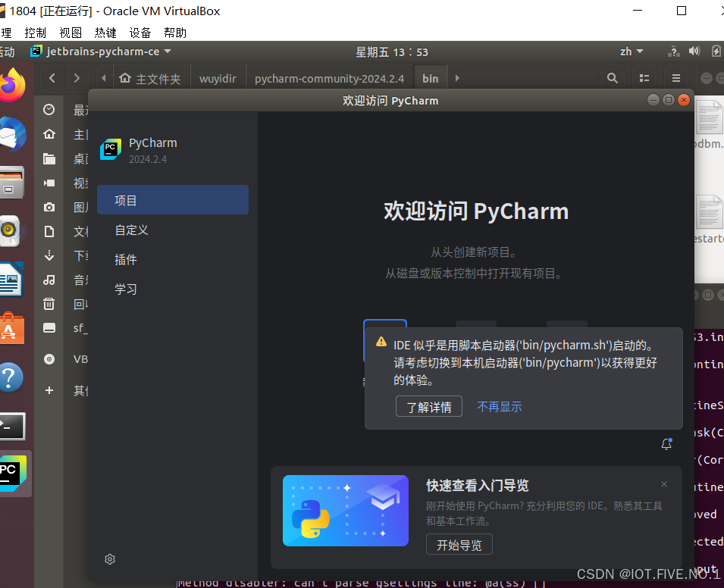Click the 开始导览 button
Screen dimensions: 724x588
pyautogui.click(x=459, y=545)
